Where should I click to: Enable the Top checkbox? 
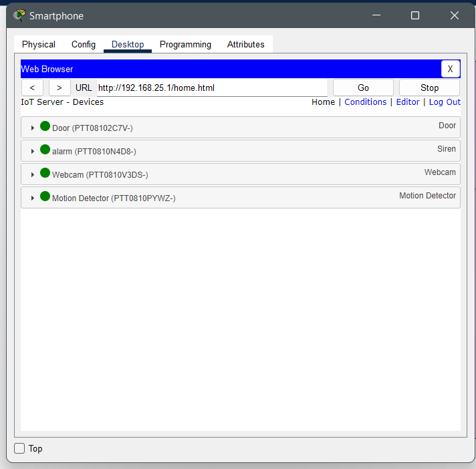(19, 448)
